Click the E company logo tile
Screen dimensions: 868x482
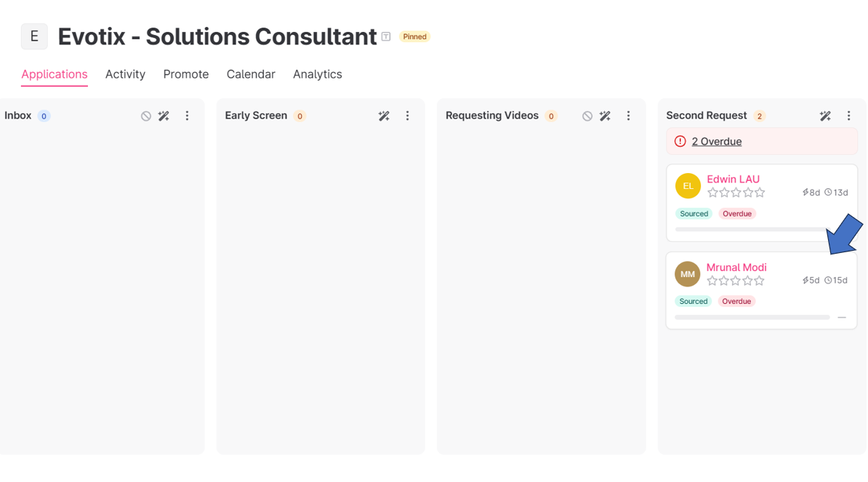tap(34, 36)
